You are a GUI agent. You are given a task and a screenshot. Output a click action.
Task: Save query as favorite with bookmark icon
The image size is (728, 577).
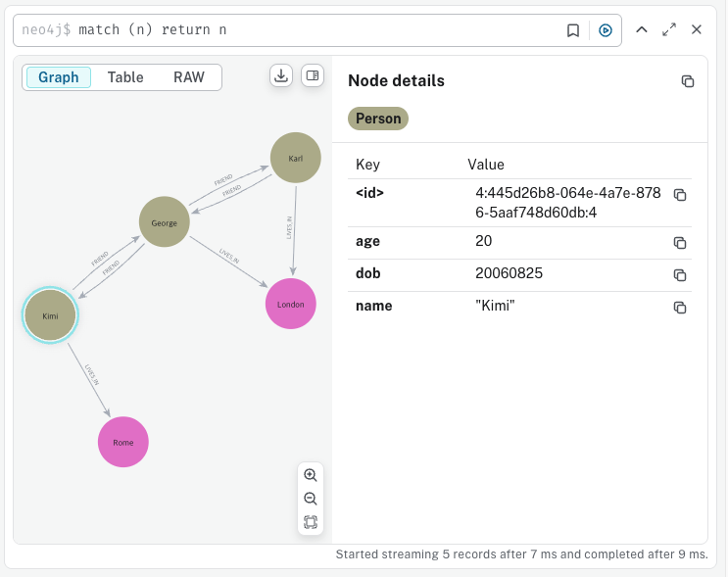pos(573,30)
